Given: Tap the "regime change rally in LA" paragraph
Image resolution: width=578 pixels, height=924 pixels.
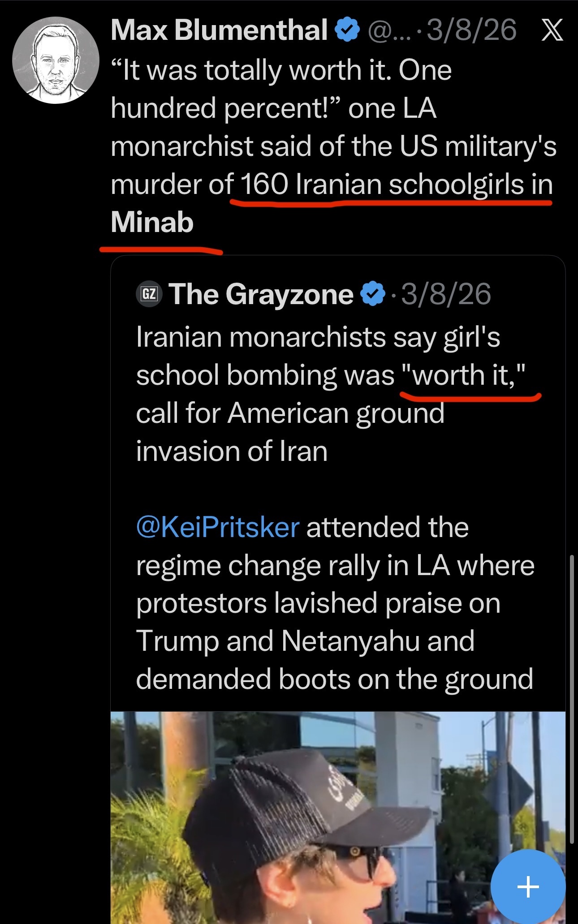Looking at the screenshot, I should click(335, 565).
